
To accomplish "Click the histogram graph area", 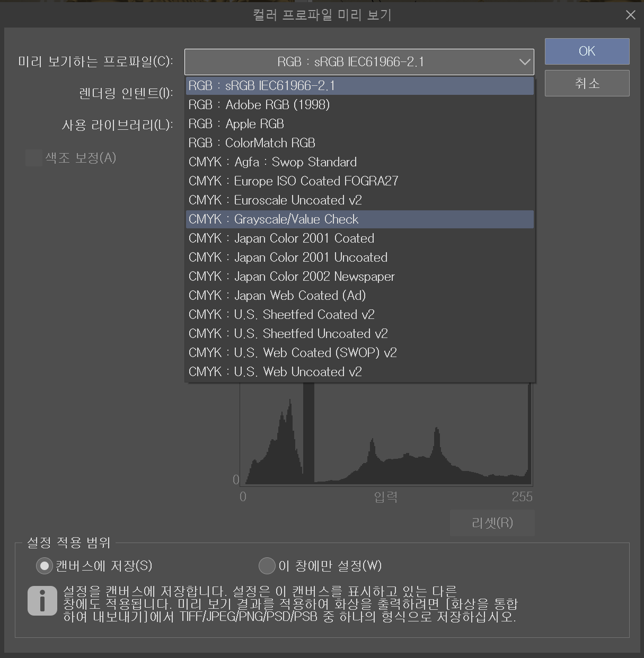I will coord(386,434).
